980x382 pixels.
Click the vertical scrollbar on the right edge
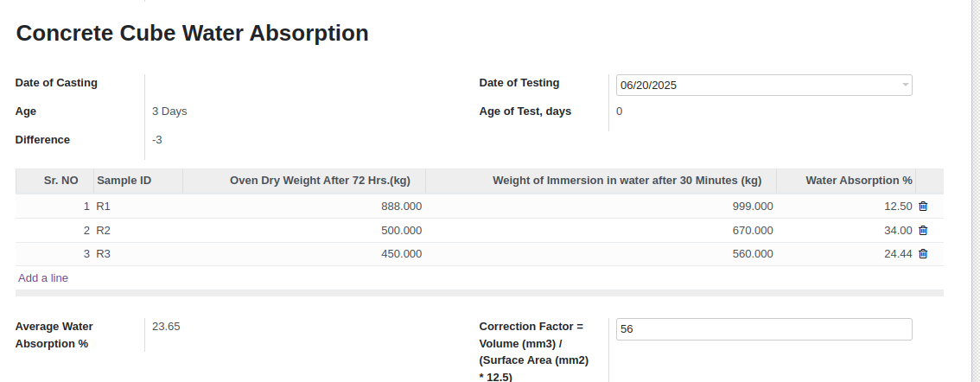click(976, 191)
